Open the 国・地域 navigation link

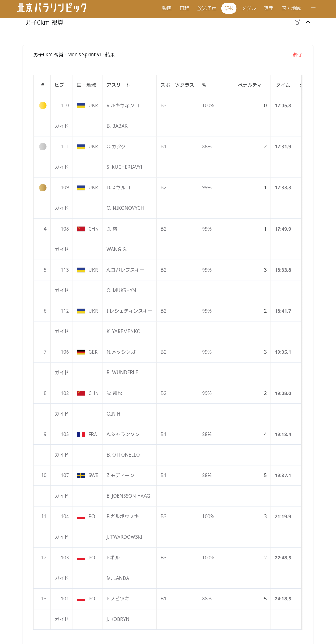291,8
